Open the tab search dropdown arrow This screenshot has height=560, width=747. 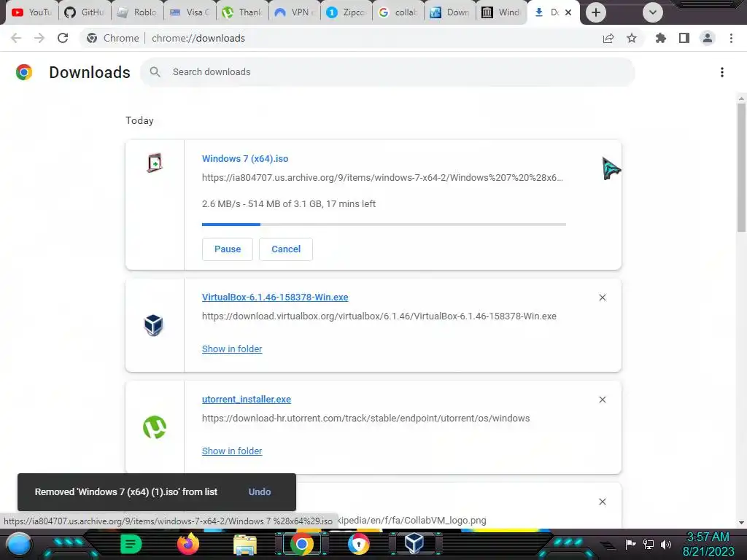(653, 12)
